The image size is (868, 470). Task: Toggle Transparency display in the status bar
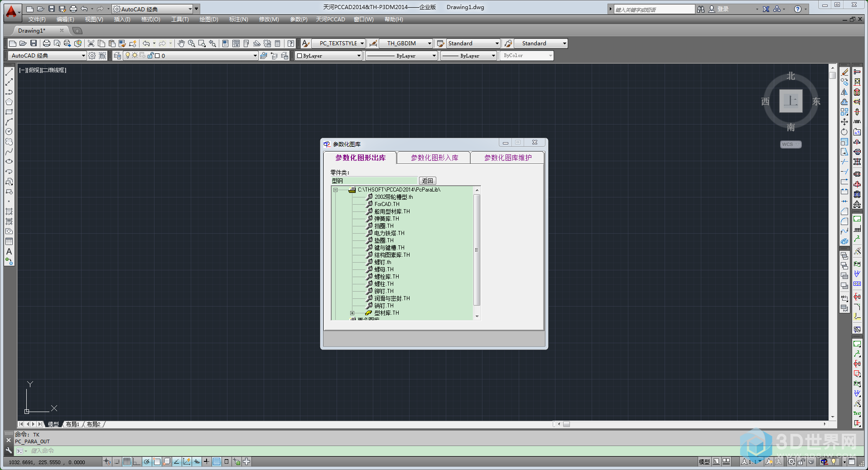coord(217,461)
